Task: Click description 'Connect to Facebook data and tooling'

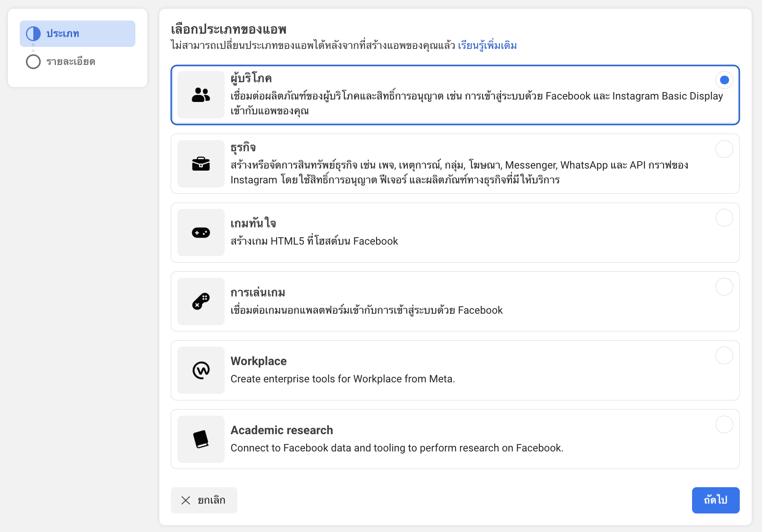Action: 397,448
